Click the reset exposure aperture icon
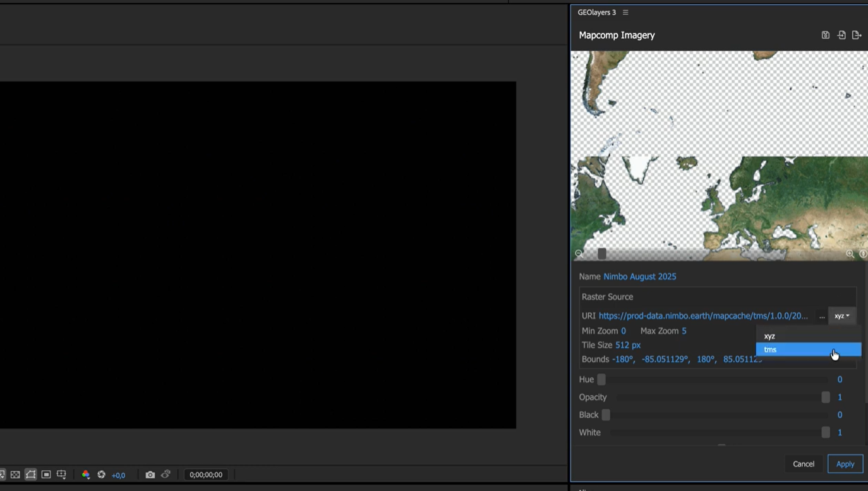 (101, 475)
